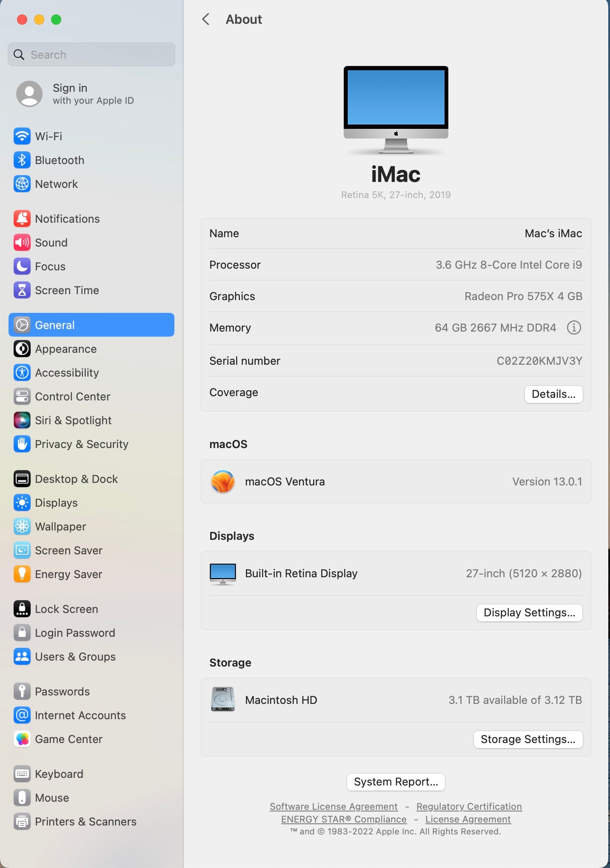Click the iMac computer image
Viewport: 610px width, 868px height.
[396, 110]
